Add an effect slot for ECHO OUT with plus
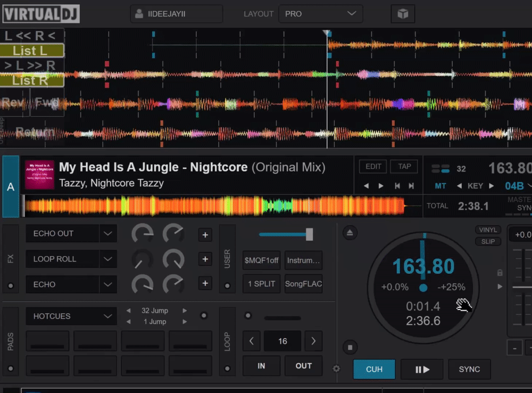532x393 pixels. point(205,235)
